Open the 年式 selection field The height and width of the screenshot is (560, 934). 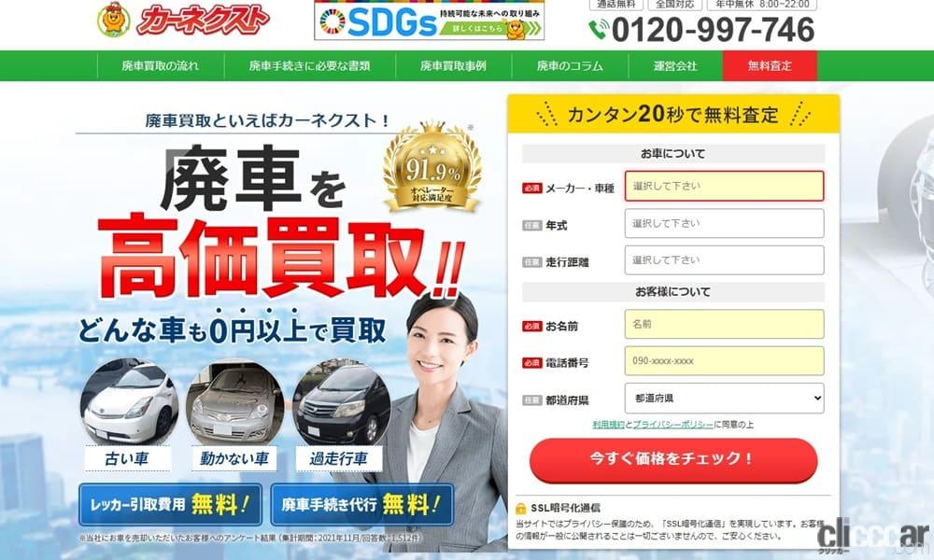725,223
